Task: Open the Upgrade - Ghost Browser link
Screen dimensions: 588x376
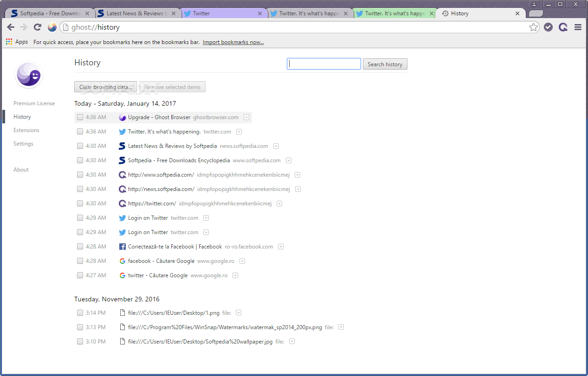Action: pos(159,117)
